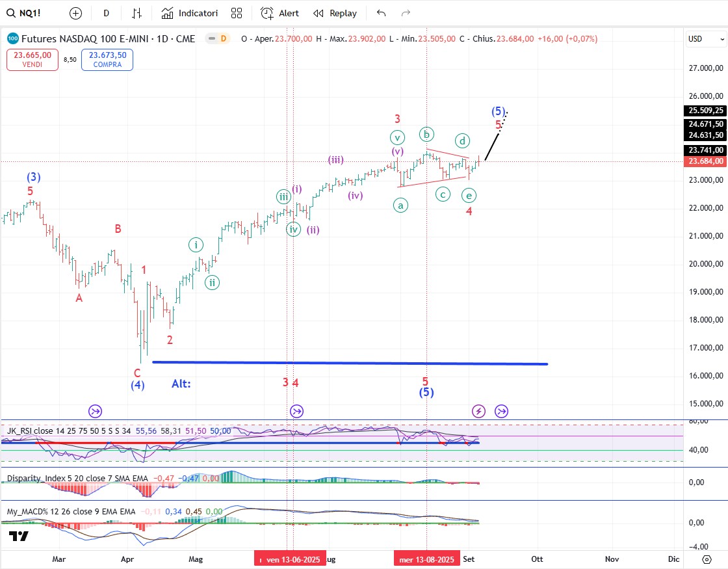Select the red A wave label
The image size is (728, 569).
[x=79, y=298]
